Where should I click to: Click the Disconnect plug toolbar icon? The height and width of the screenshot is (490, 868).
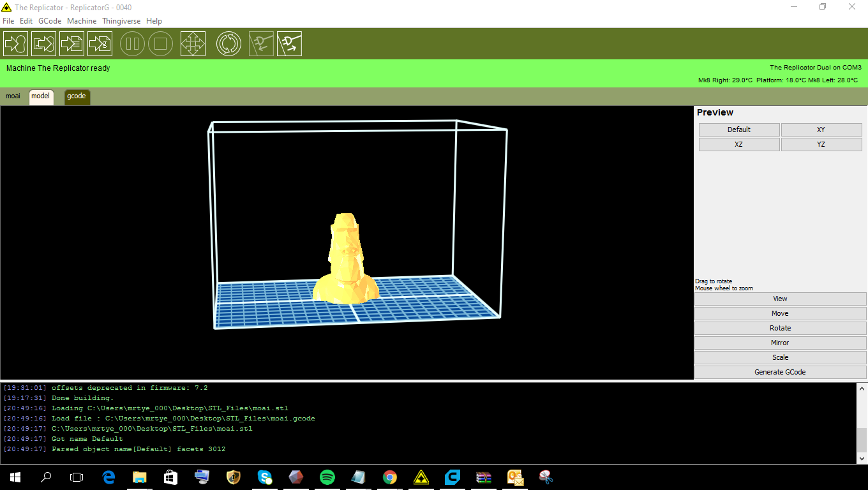(x=289, y=43)
